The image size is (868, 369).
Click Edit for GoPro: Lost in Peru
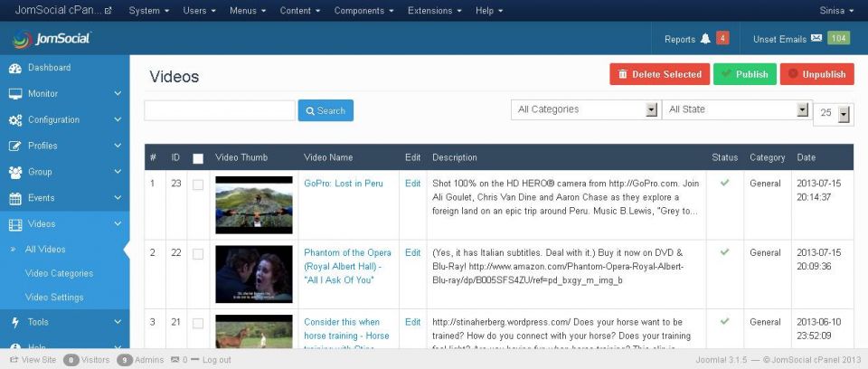pos(412,184)
